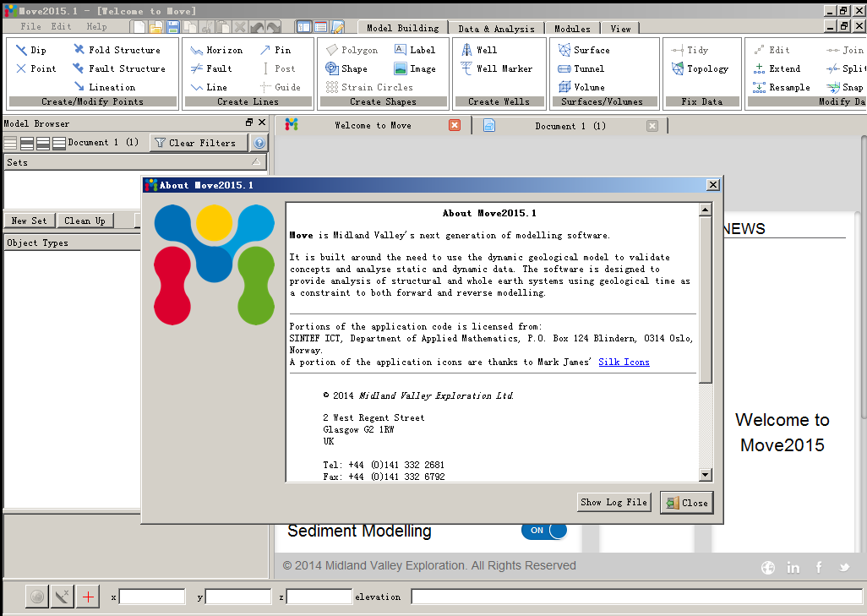Select the Fault line tool
This screenshot has height=616, width=867.
click(211, 68)
